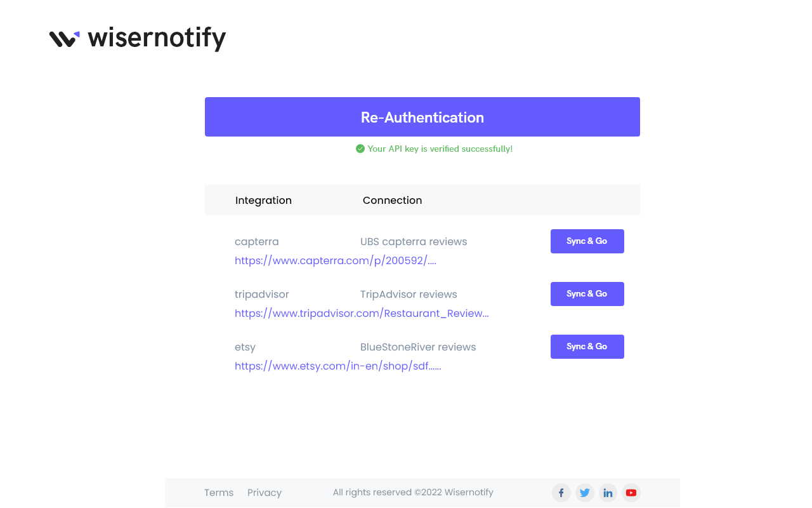Image resolution: width=812 pixels, height=508 pixels.
Task: Click the Re-Authentication header banner
Action: coord(422,117)
